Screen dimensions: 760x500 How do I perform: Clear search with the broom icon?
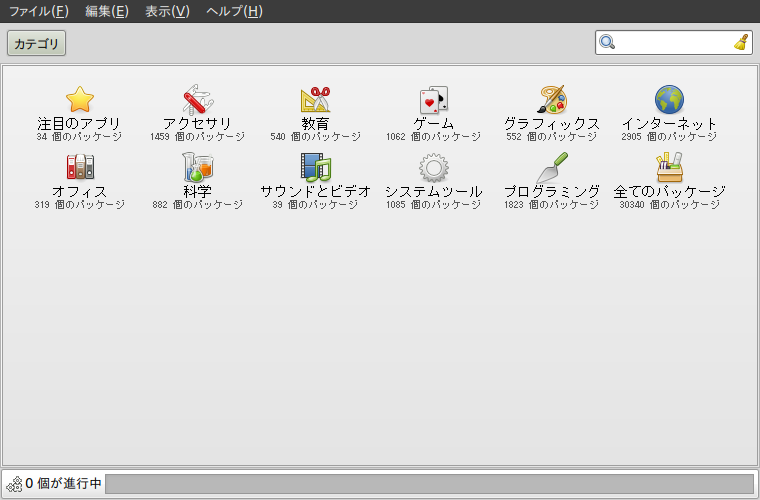tap(741, 43)
